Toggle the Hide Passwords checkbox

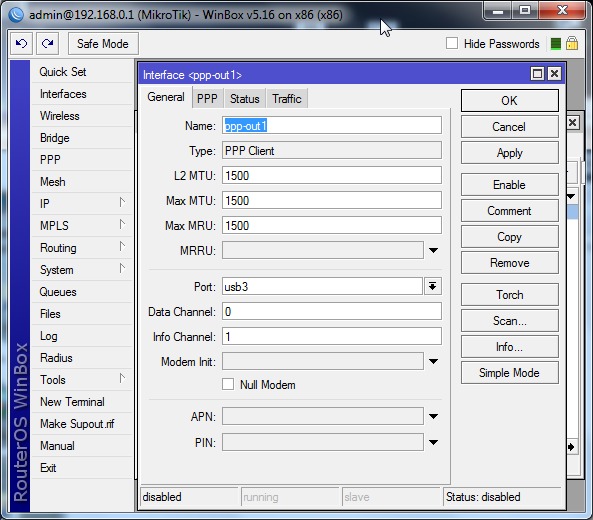click(452, 43)
